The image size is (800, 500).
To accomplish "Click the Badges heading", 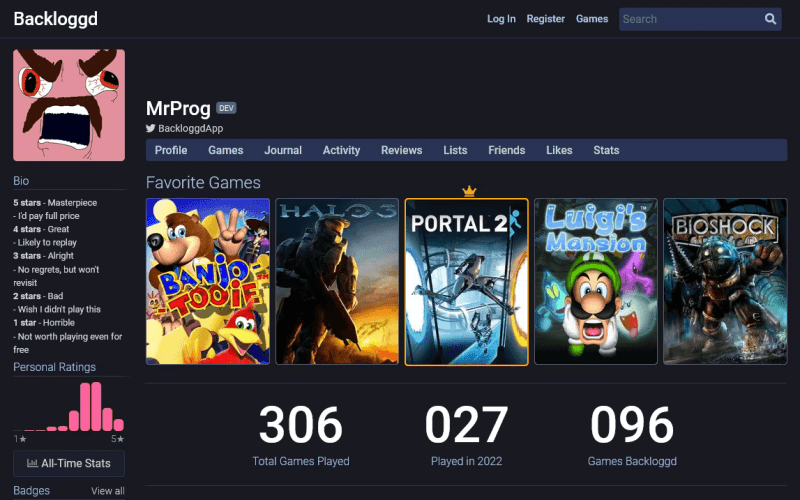I will tap(32, 490).
